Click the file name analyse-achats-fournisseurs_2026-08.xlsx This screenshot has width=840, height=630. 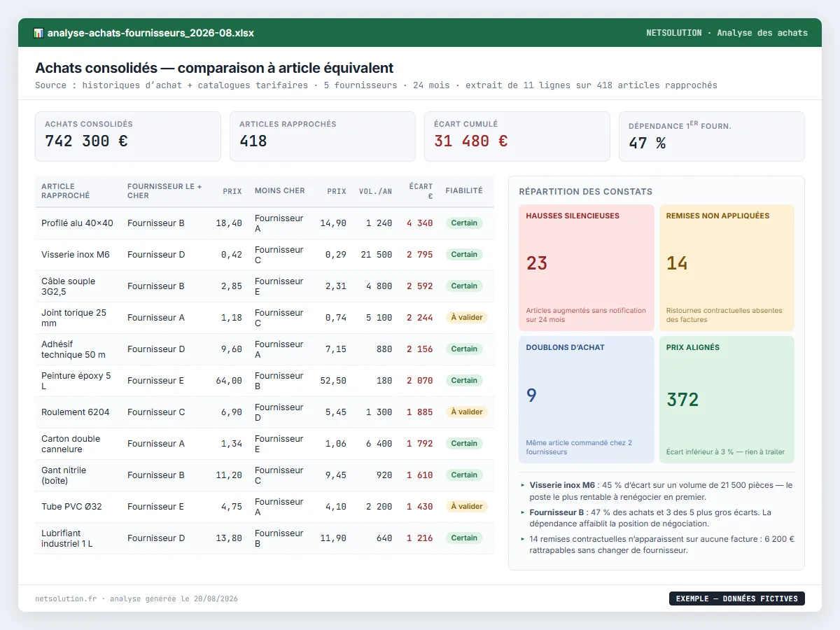pos(150,33)
